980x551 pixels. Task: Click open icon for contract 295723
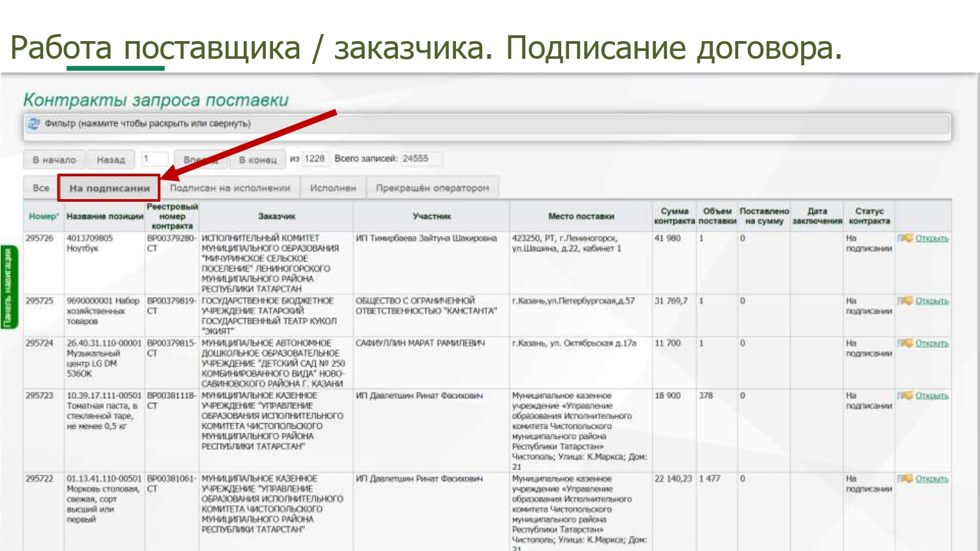pyautogui.click(x=905, y=396)
